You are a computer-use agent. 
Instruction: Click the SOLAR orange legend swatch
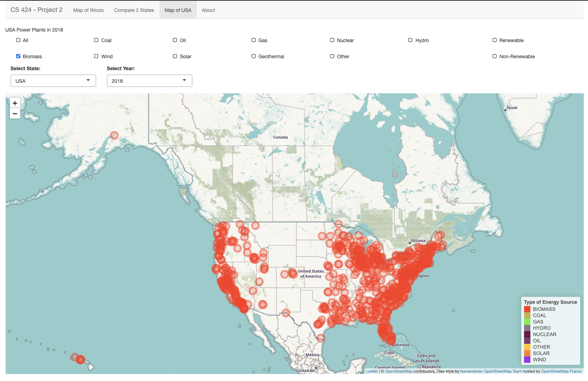(527, 353)
